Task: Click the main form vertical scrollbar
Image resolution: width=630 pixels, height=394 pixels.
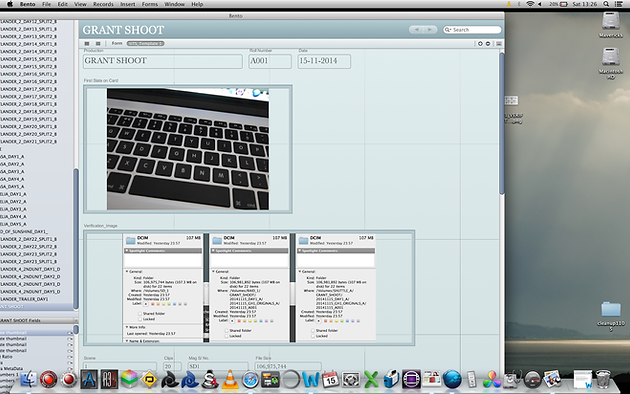Action: click(501, 124)
